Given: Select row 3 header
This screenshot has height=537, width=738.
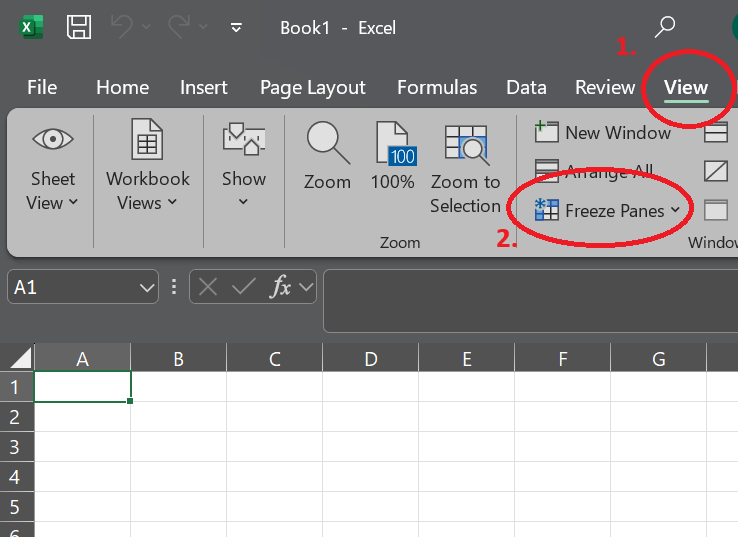Looking at the screenshot, I should tap(17, 447).
